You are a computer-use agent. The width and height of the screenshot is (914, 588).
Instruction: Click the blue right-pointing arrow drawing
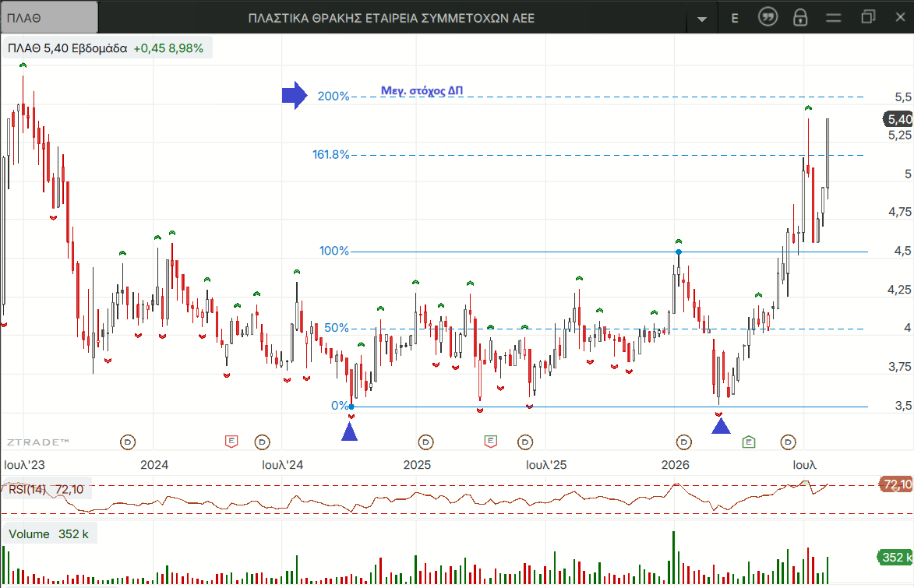(295, 96)
